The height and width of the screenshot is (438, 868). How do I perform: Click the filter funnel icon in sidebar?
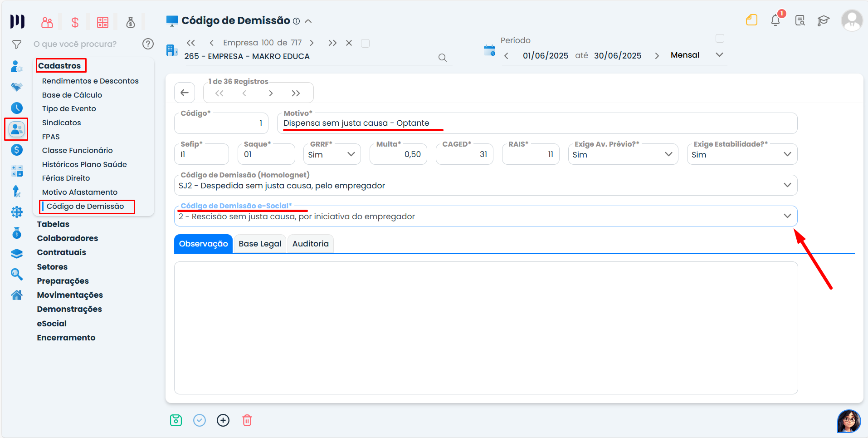click(x=17, y=44)
